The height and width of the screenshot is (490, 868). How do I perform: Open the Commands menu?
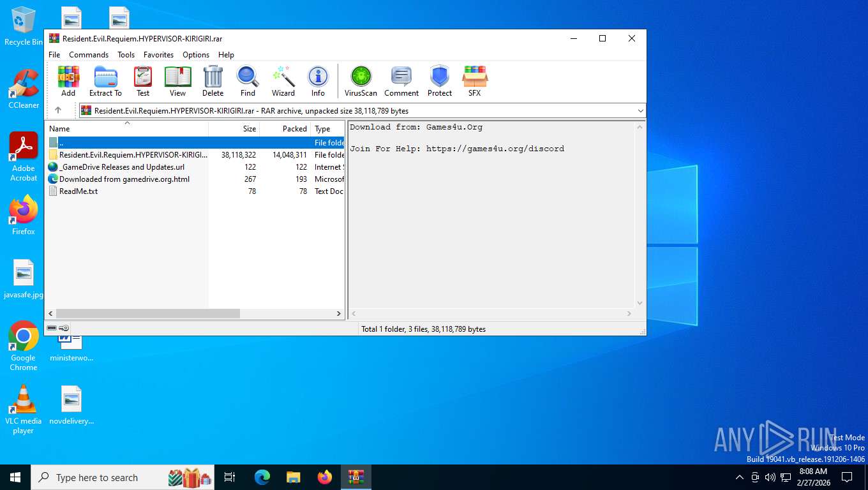[x=89, y=55]
